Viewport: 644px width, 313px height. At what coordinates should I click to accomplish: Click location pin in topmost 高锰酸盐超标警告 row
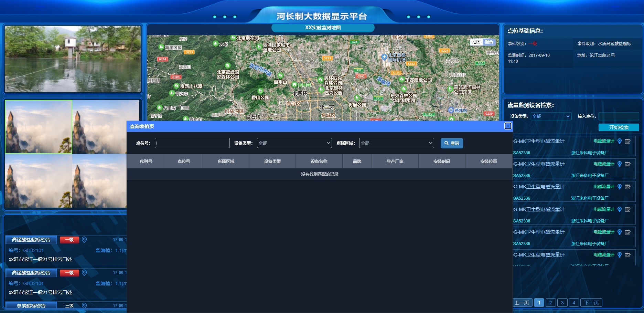coord(84,239)
